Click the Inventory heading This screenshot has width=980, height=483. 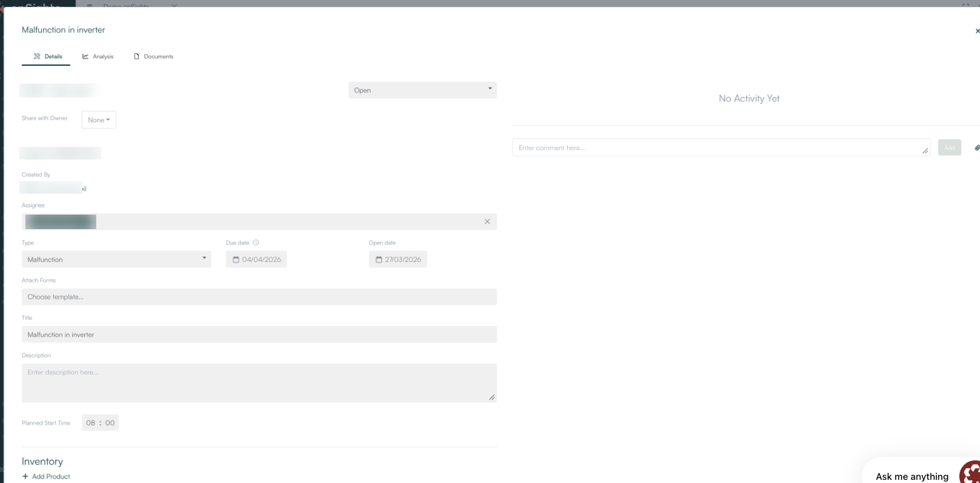point(42,461)
